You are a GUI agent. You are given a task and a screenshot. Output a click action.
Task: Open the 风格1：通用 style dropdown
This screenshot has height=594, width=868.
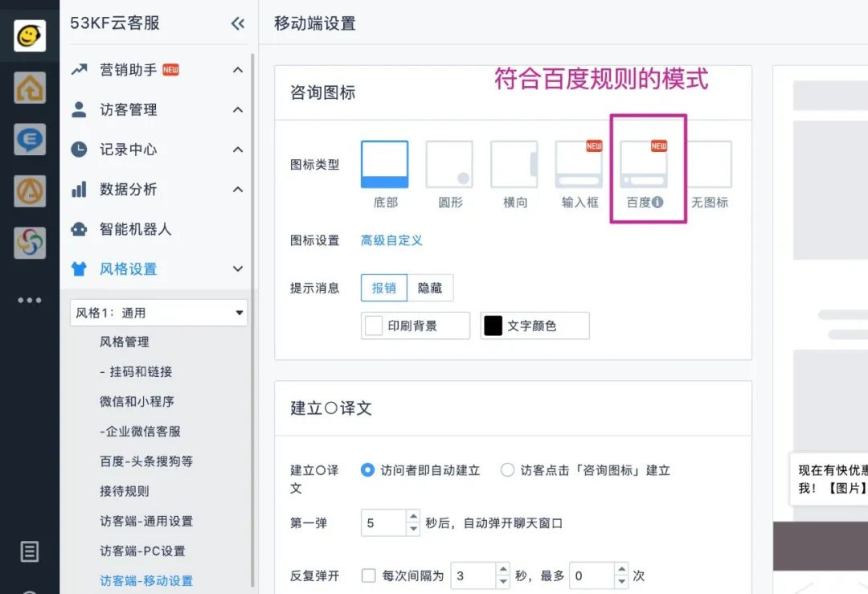coord(159,313)
